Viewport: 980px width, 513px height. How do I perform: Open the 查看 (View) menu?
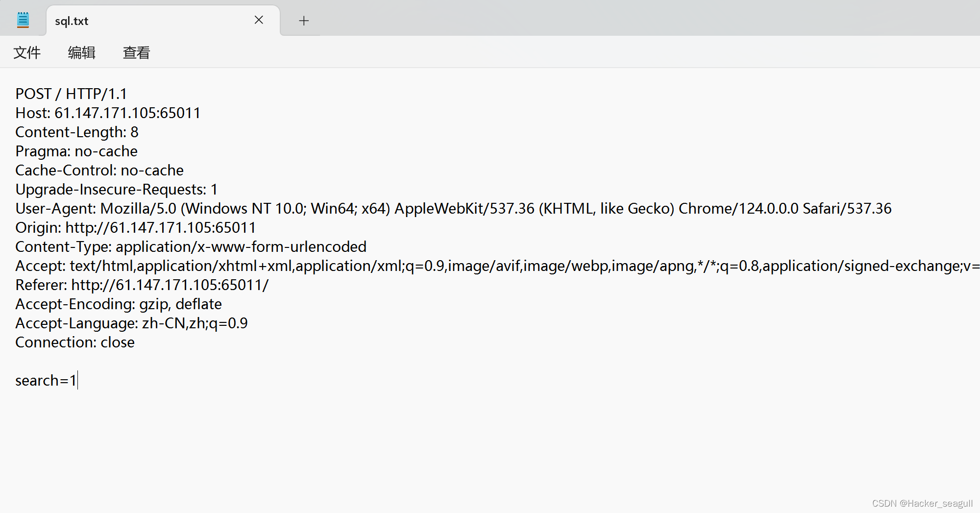(x=136, y=52)
